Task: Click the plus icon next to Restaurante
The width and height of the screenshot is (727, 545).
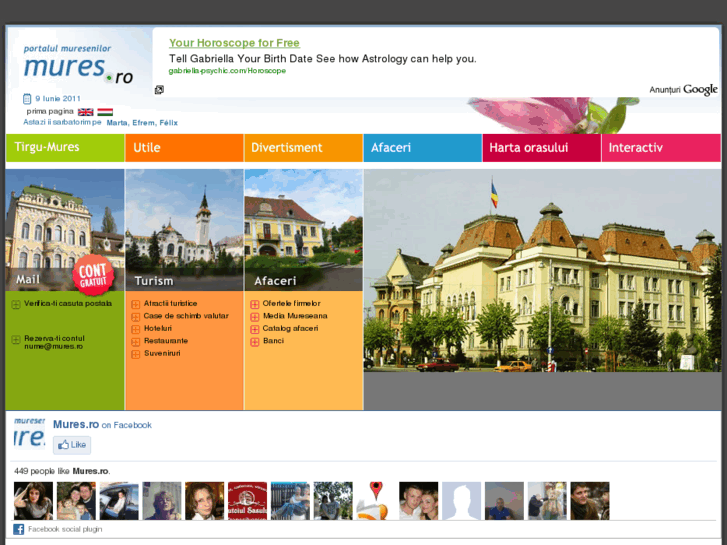Action: pos(135,342)
